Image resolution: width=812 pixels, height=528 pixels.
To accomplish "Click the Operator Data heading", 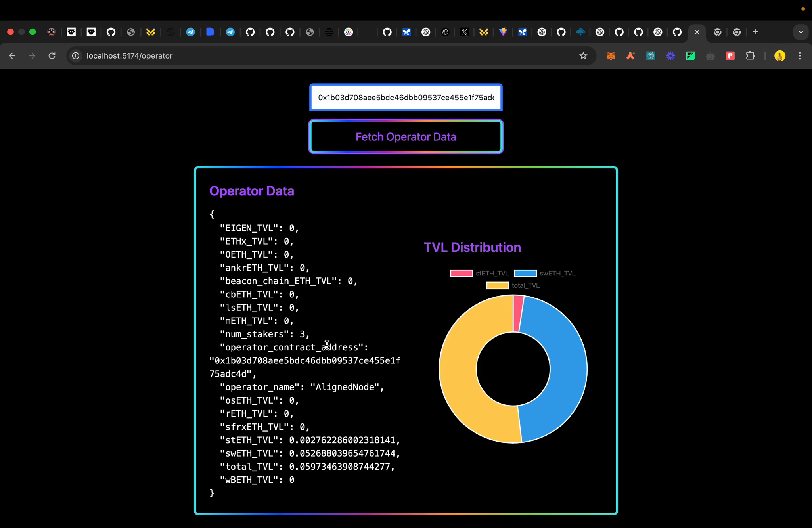I will pyautogui.click(x=252, y=191).
